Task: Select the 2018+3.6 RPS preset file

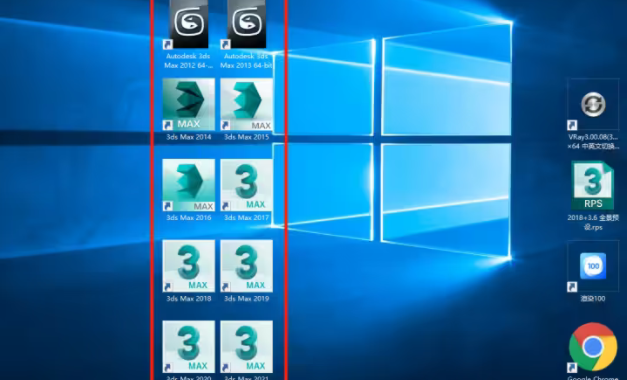Action: click(x=593, y=185)
